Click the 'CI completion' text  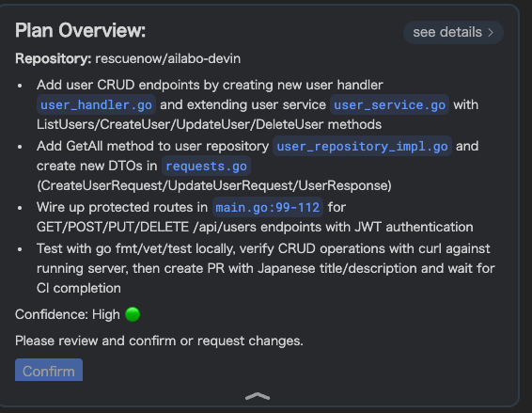tap(79, 288)
